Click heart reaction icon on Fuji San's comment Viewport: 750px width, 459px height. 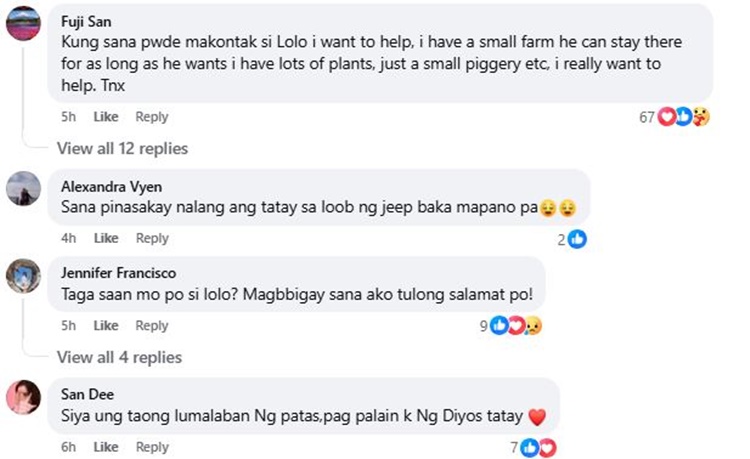(666, 116)
